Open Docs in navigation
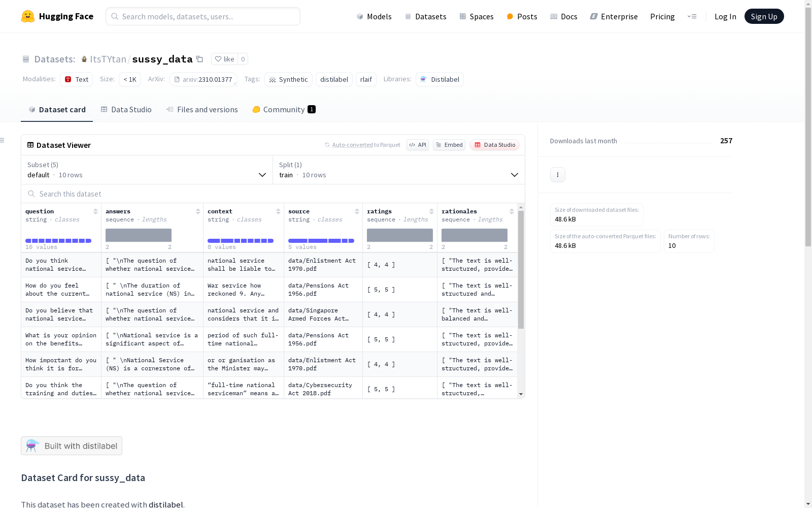The width and height of the screenshot is (812, 508). (x=563, y=16)
